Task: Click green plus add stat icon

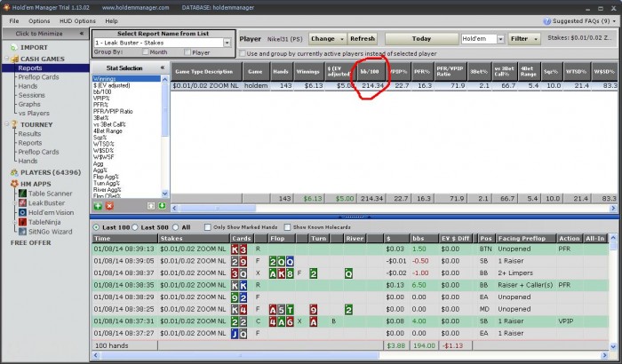Action: [x=98, y=206]
